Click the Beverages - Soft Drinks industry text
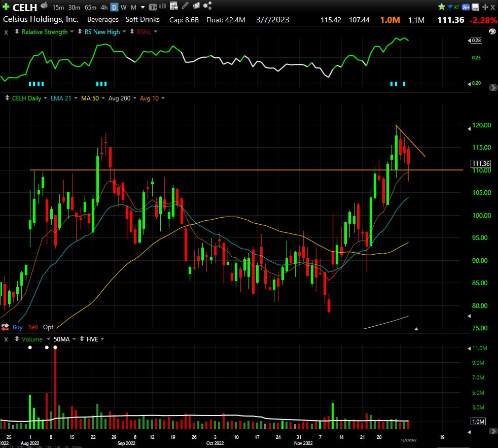Image resolution: width=498 pixels, height=448 pixels. pyautogui.click(x=124, y=19)
